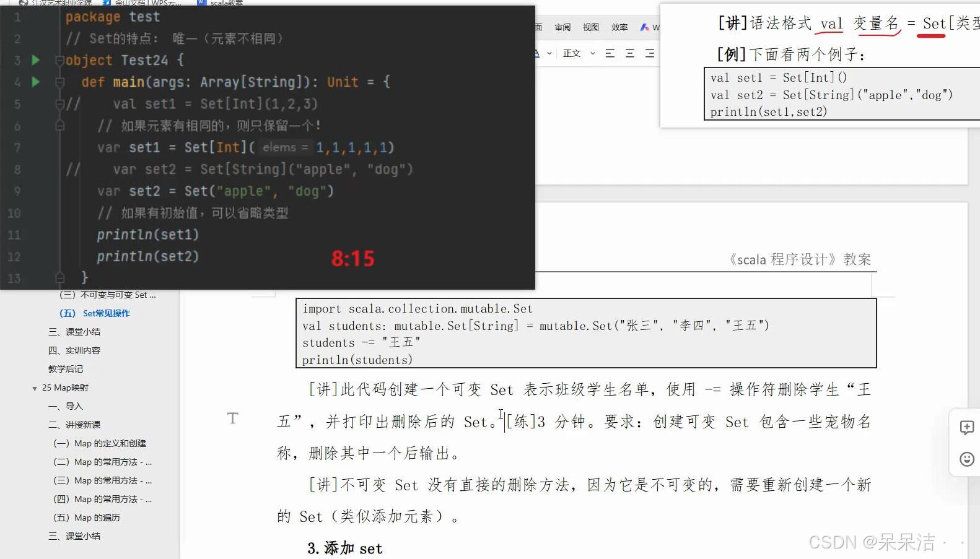
Task: Click the import scala.collection.mutable.Set code line
Action: point(418,308)
